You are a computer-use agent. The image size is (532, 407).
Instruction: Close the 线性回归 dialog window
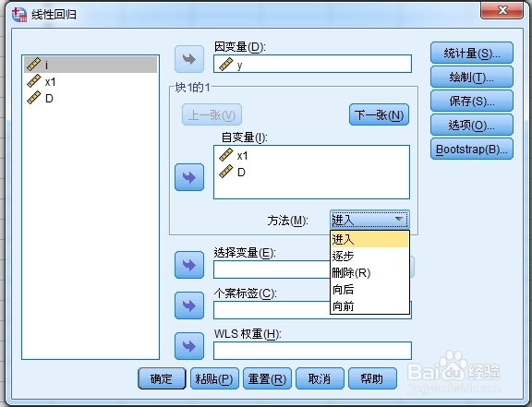point(502,10)
